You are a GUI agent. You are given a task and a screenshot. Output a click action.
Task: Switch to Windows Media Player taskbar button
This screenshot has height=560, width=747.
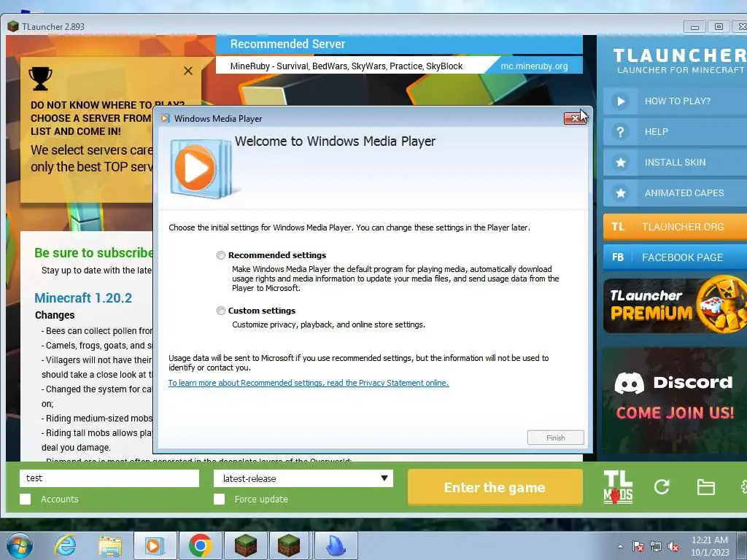coord(155,545)
